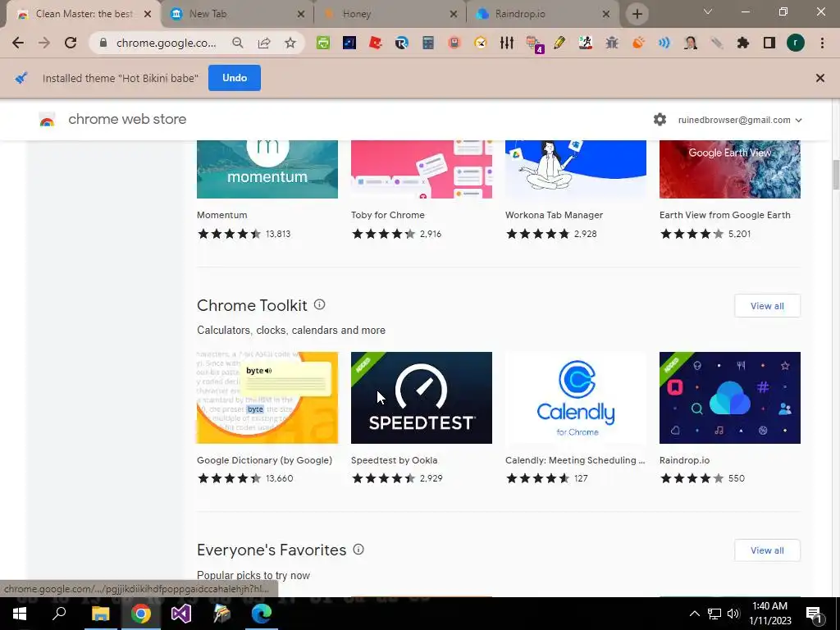Open the dark blue music note extension

[349, 43]
